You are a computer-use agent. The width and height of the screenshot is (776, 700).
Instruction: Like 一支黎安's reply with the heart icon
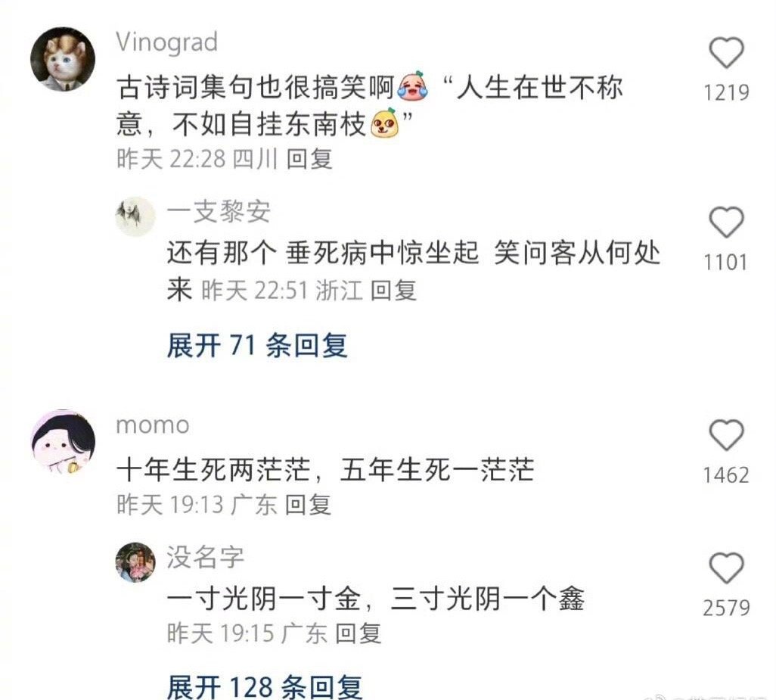[x=726, y=222]
